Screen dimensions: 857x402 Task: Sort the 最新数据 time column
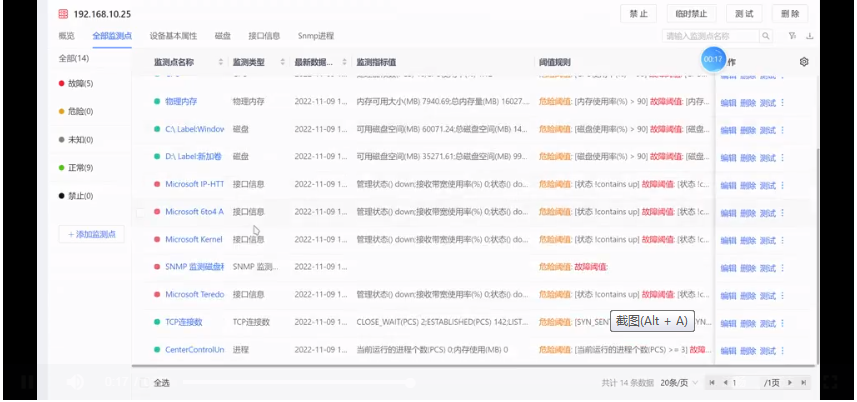[342, 62]
